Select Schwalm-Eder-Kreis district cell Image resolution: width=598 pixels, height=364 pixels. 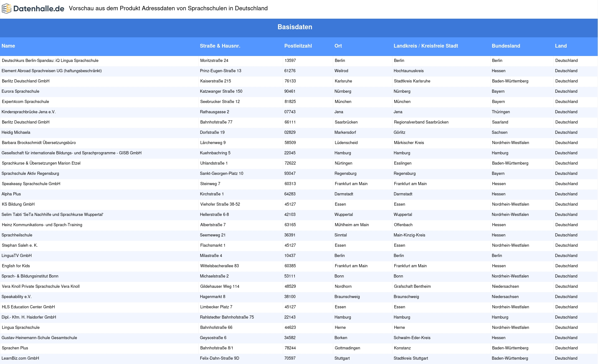coord(412,338)
